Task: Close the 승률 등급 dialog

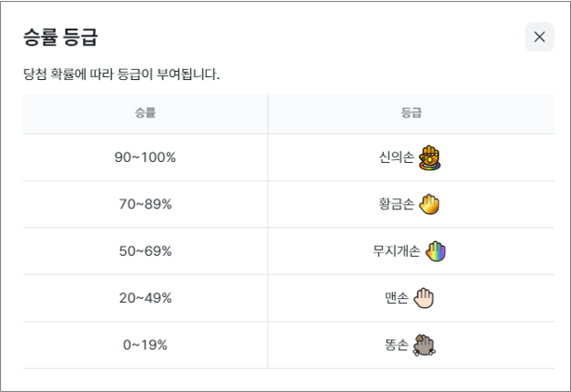Action: point(539,36)
